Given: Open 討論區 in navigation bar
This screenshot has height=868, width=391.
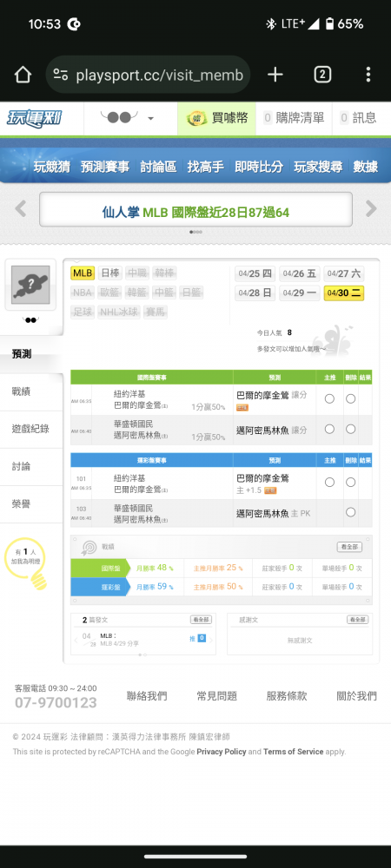Looking at the screenshot, I should 158,167.
